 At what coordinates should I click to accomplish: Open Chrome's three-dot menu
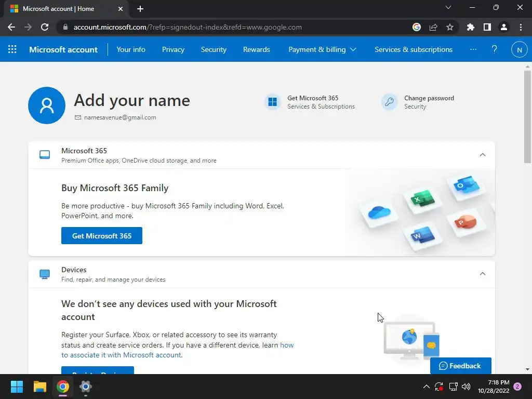(x=521, y=27)
